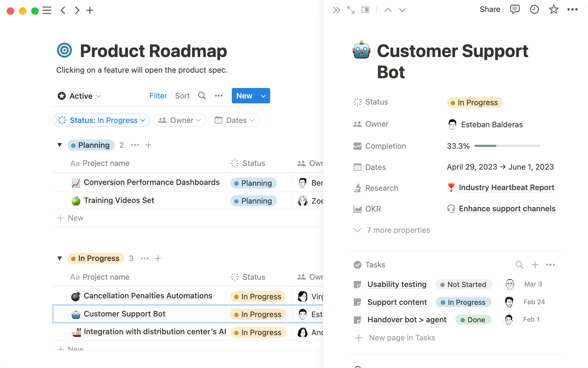View page history via clock icon
Viewport: 588px width, 368px height.
534,10
